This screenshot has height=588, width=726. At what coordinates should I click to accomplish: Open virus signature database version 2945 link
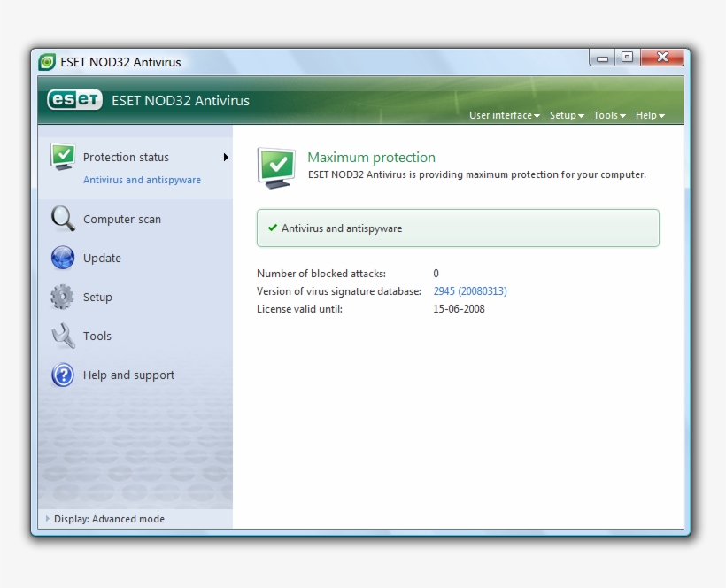click(x=470, y=291)
